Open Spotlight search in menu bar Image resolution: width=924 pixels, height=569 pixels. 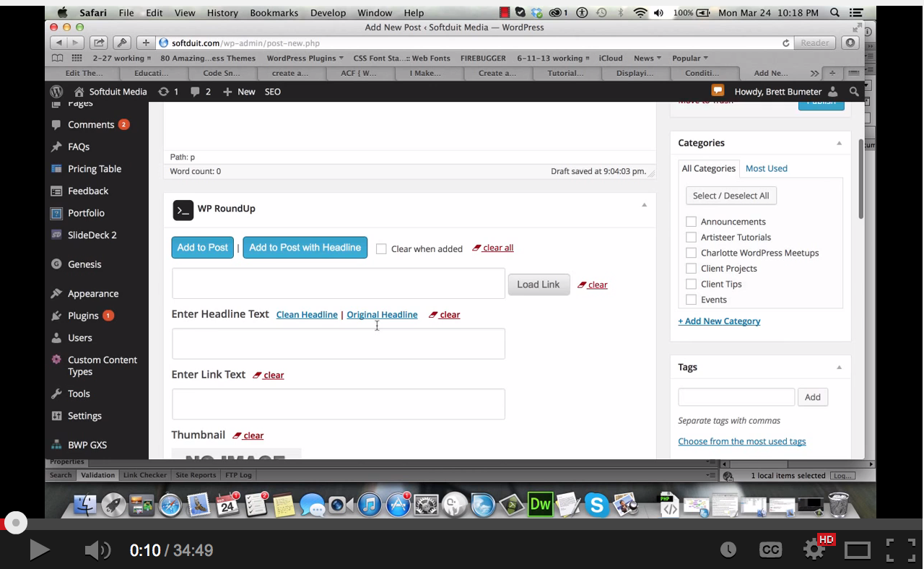click(835, 13)
